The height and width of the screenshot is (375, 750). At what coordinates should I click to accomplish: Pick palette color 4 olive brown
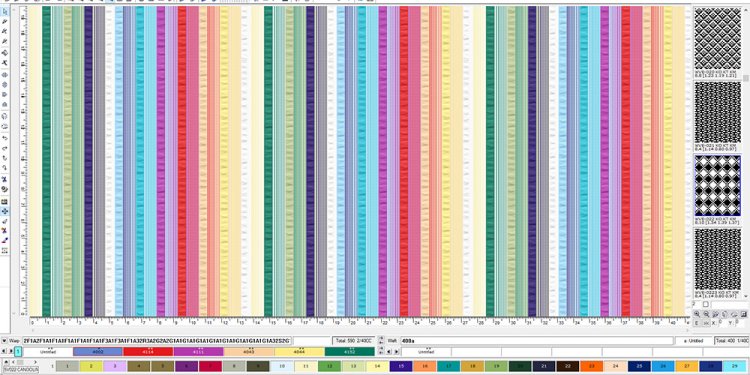coord(139,366)
